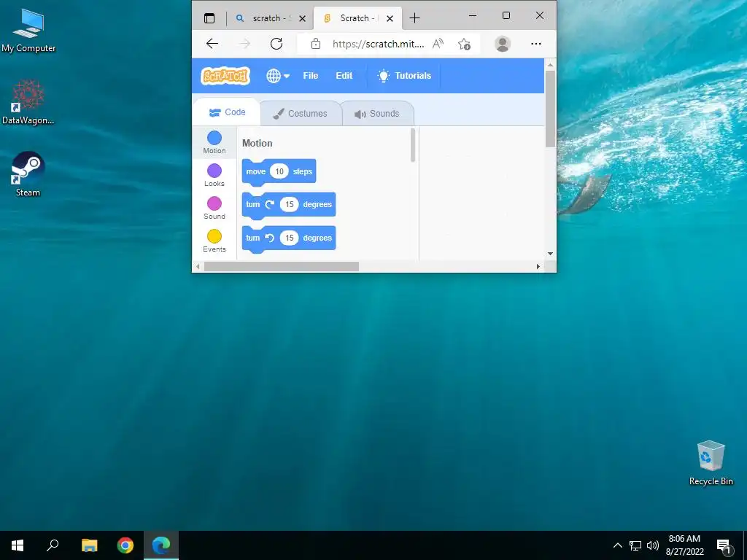Open Tutorials with the lightbulb

404,76
